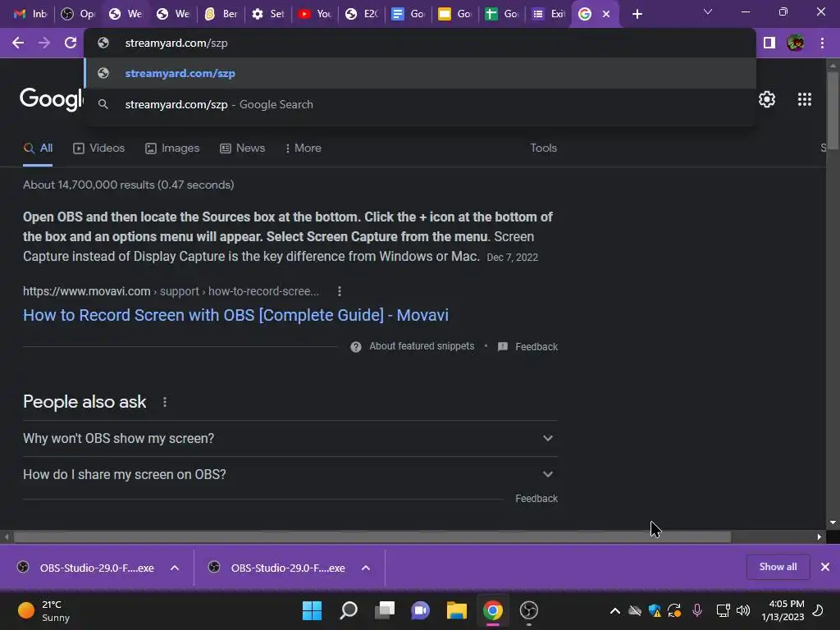This screenshot has height=630, width=840.
Task: Open About featured snippets link
Action: 422,347
